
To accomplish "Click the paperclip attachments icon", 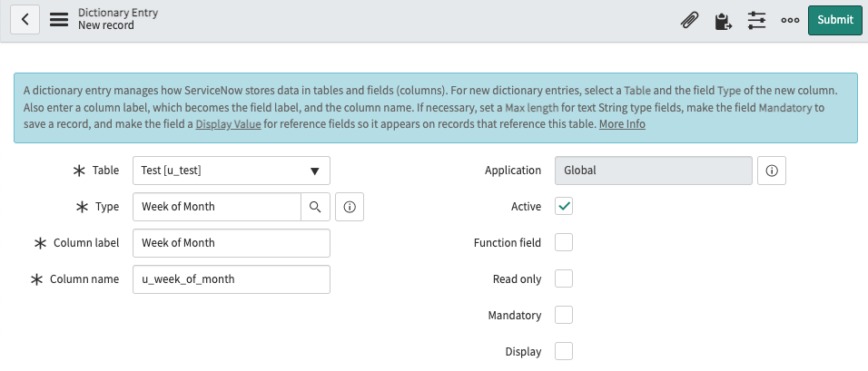I will (x=690, y=20).
